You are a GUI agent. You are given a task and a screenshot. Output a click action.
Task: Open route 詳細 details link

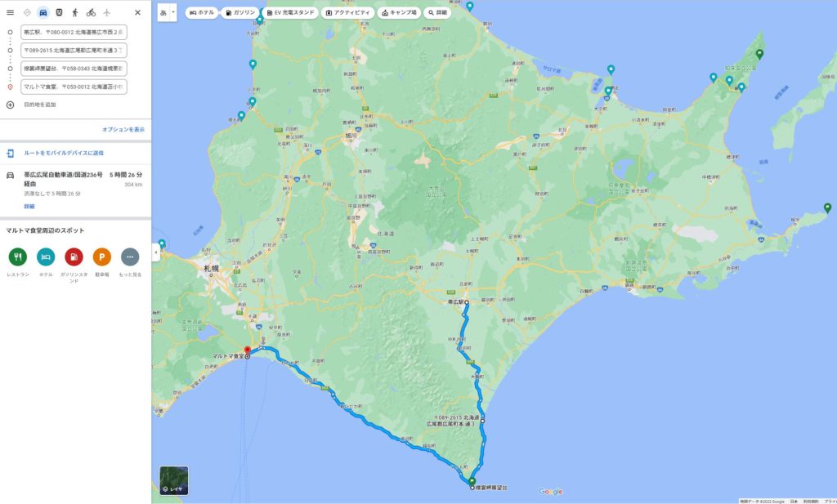(x=29, y=207)
